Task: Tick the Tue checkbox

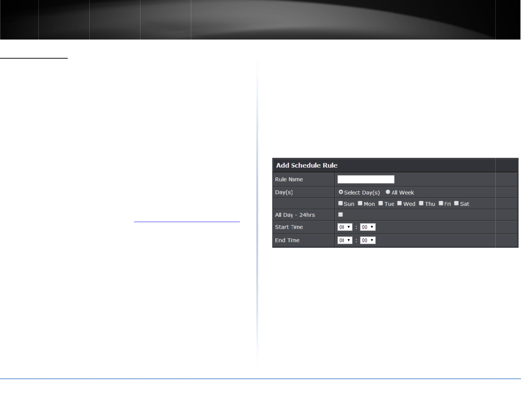Action: (381, 203)
